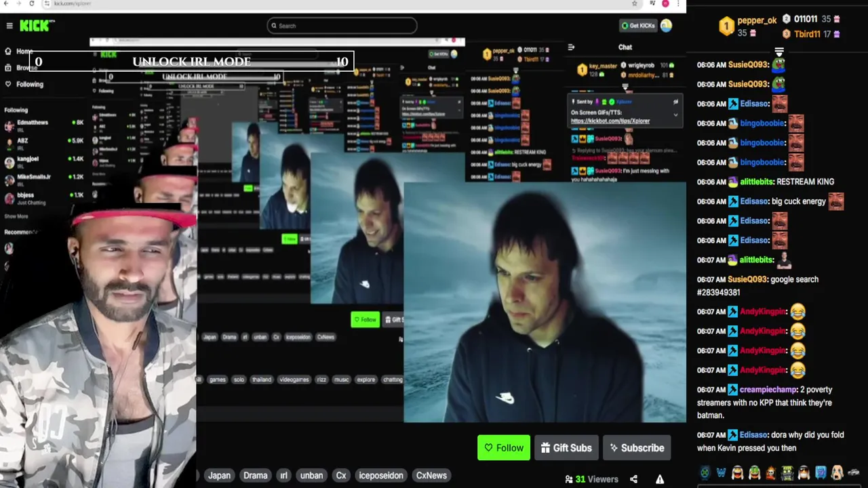The image size is (868, 488).
Task: Open the Edmatthews channel in Following
Action: coord(44,125)
